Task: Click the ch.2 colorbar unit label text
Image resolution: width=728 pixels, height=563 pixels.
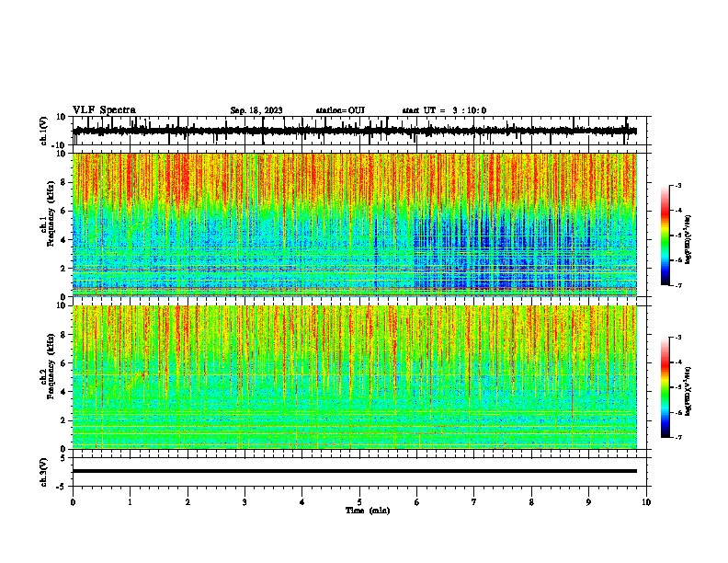Action: (688, 391)
